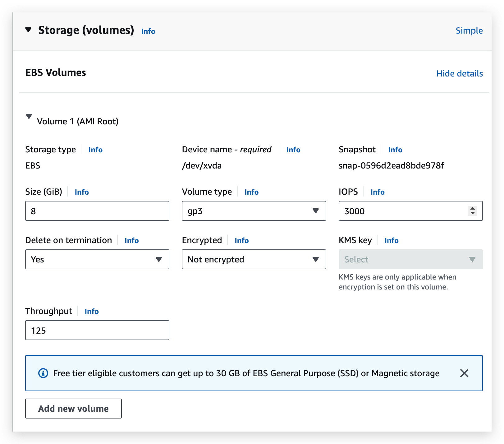Switch to Simple view
Screen dimensions: 504x444
coord(469,30)
